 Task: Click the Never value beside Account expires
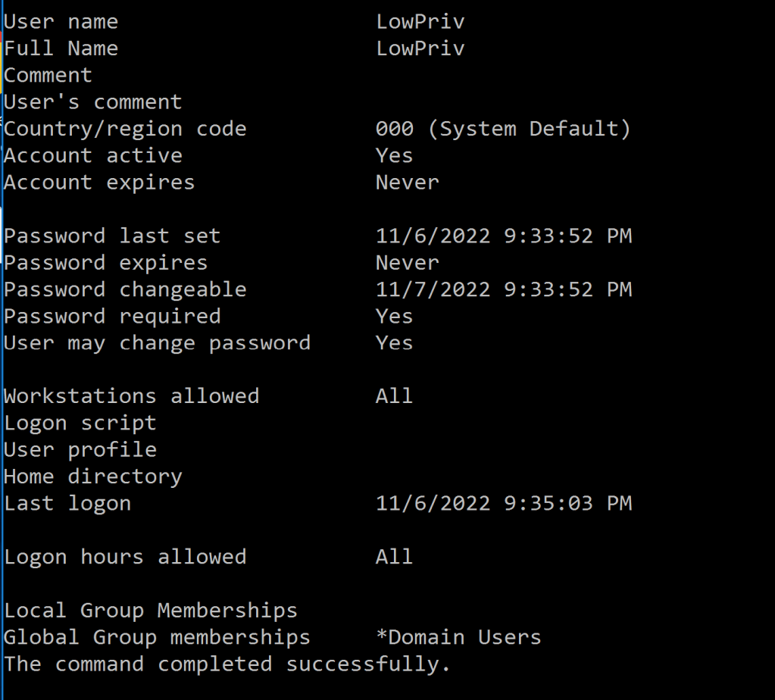[407, 183]
